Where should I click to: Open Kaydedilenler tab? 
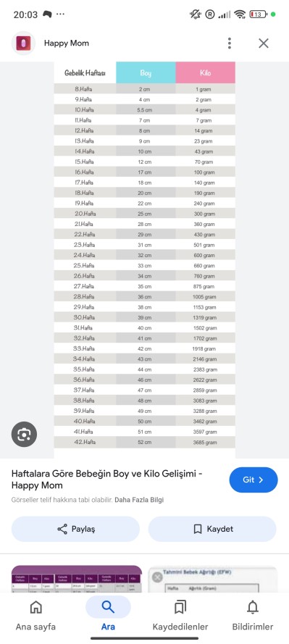click(180, 615)
